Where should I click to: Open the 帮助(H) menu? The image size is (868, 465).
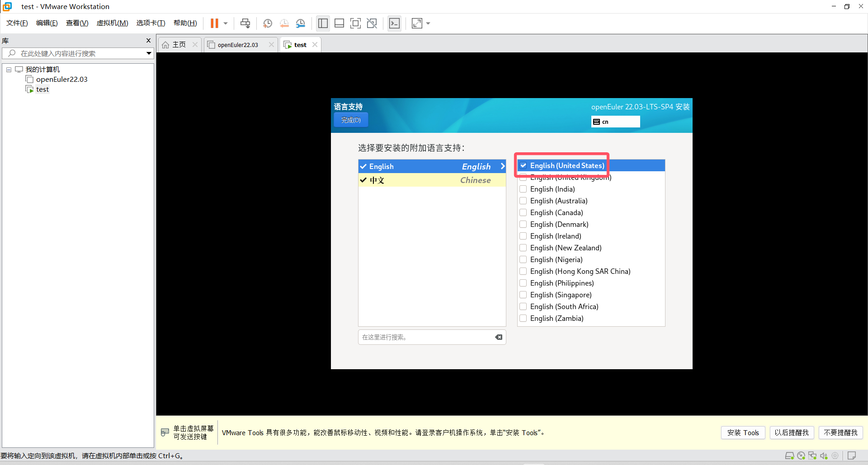pyautogui.click(x=185, y=23)
